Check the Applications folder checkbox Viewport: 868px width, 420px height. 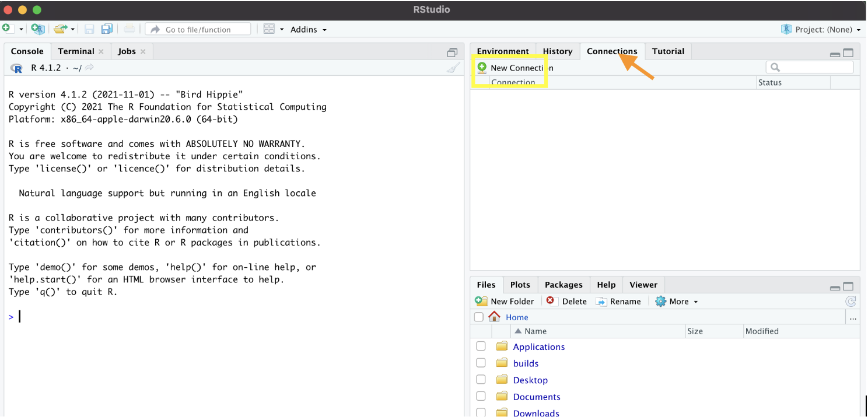[481, 346]
